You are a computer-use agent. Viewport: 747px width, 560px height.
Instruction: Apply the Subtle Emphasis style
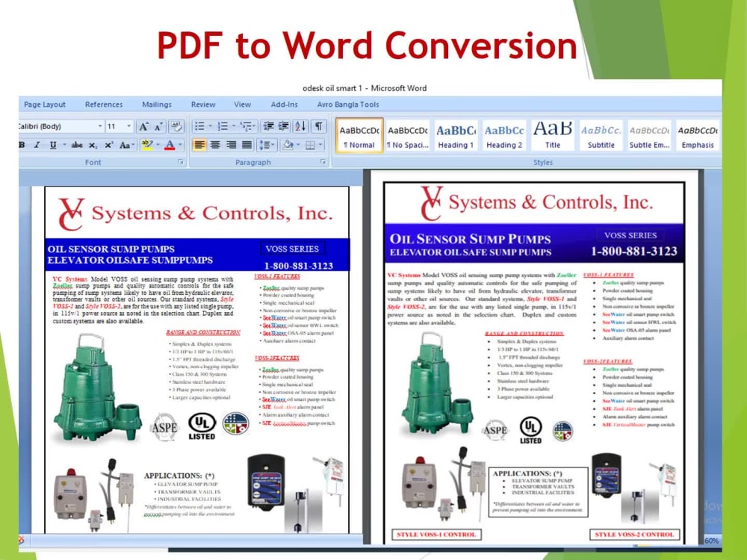(x=649, y=136)
